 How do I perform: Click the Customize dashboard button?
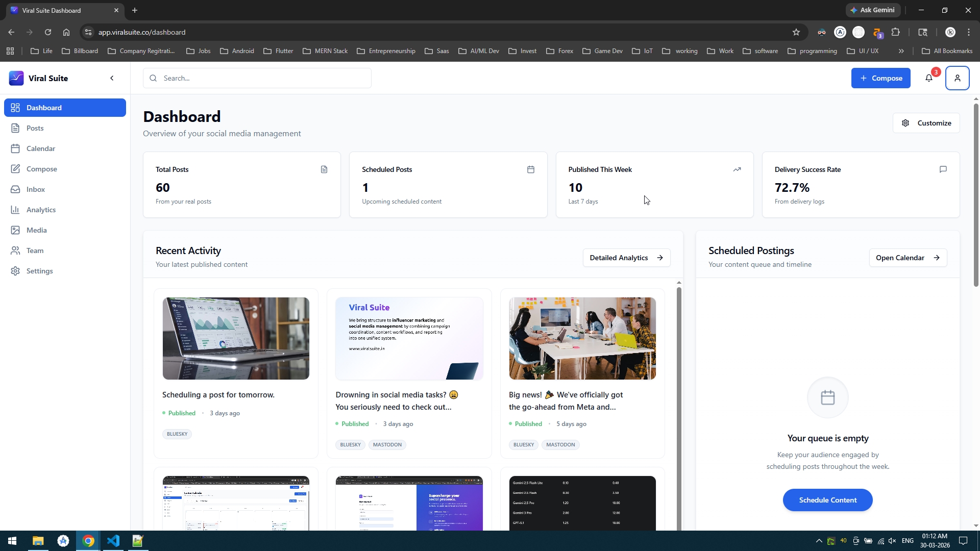(x=926, y=123)
